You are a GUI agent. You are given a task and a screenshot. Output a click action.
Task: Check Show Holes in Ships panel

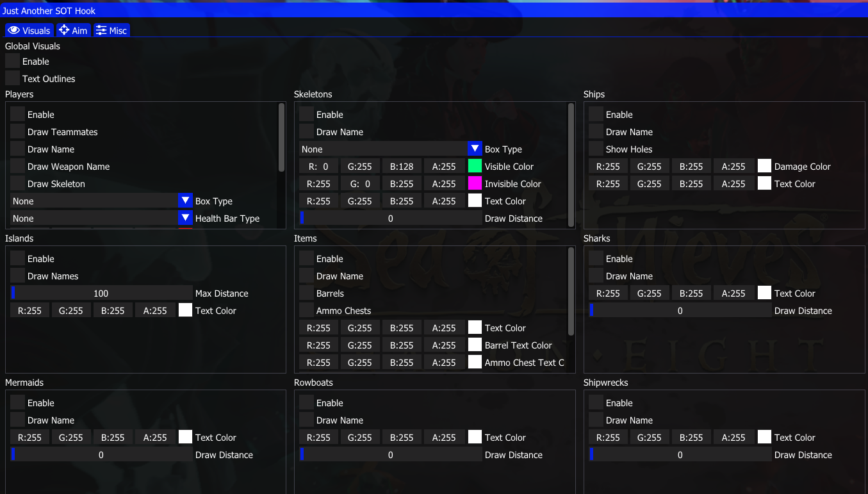click(596, 149)
